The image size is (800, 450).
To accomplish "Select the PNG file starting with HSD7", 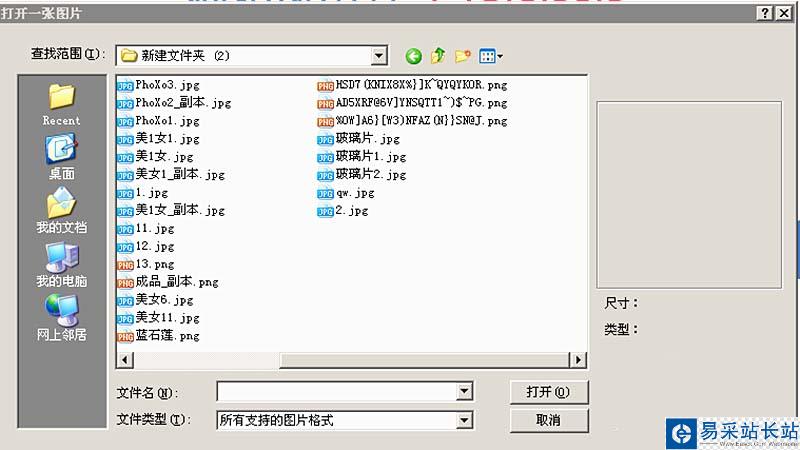I will tap(412, 85).
